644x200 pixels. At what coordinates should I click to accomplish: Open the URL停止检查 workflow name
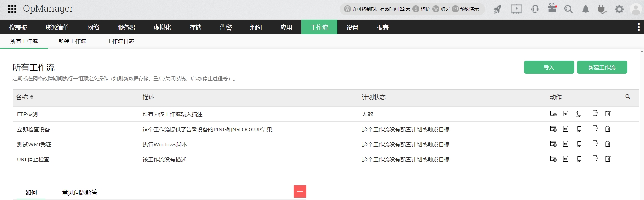coord(33,160)
